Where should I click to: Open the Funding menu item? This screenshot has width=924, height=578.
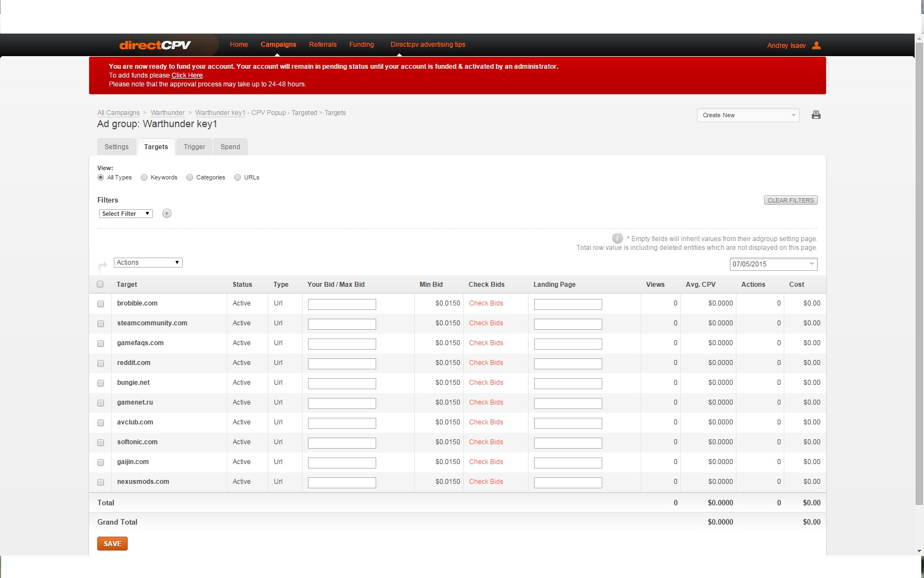click(x=361, y=45)
